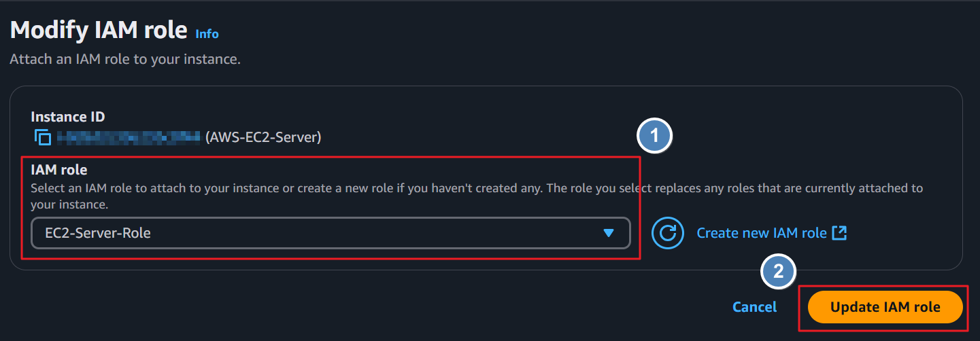
Task: Click the 'your instance.' line under IAM role
Action: click(x=70, y=204)
